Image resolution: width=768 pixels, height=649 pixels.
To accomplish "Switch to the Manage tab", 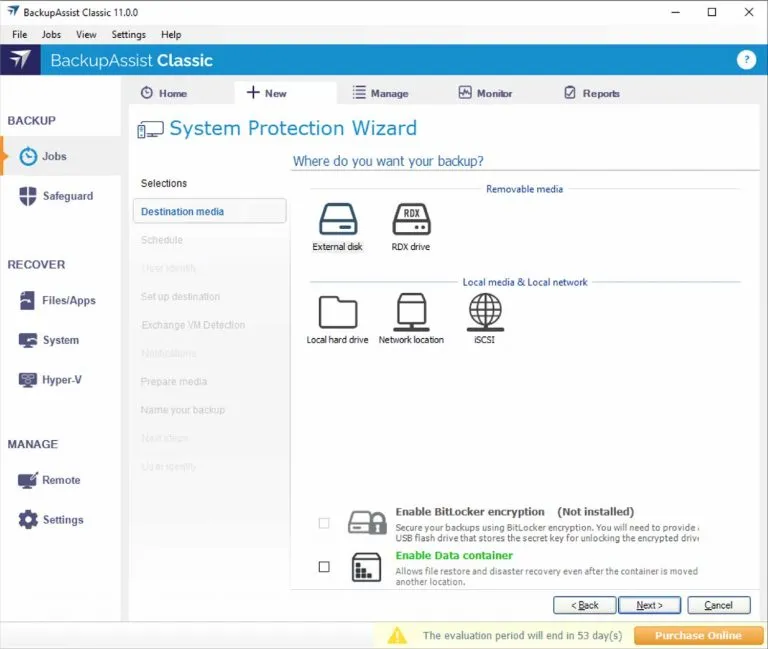I will point(380,93).
